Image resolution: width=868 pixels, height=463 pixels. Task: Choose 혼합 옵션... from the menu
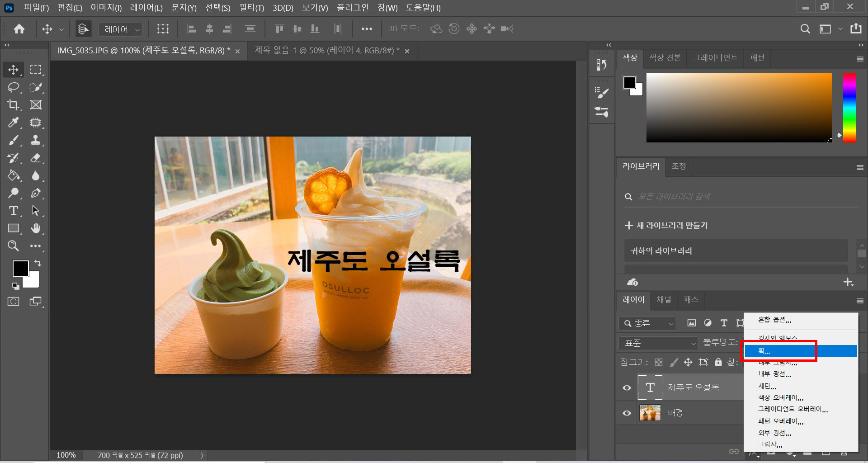[x=801, y=320]
